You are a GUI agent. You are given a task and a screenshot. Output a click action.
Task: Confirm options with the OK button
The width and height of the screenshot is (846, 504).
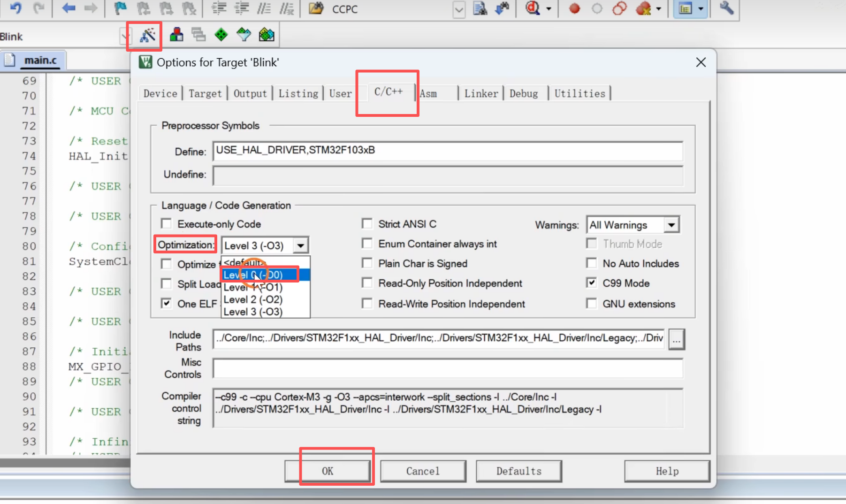[328, 471]
